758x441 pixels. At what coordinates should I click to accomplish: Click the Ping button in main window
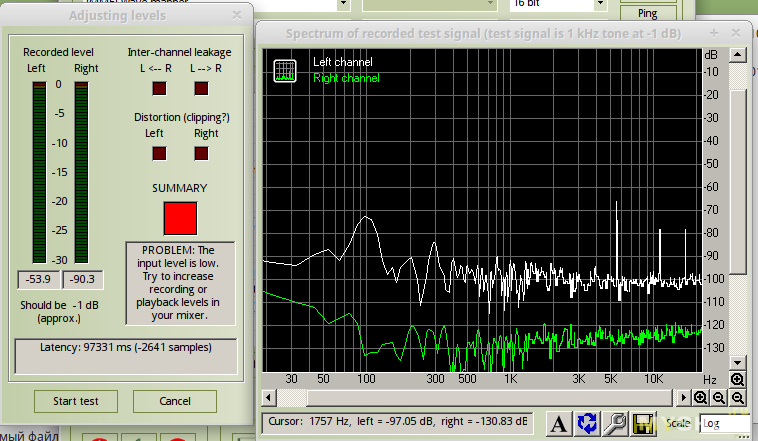click(x=648, y=14)
